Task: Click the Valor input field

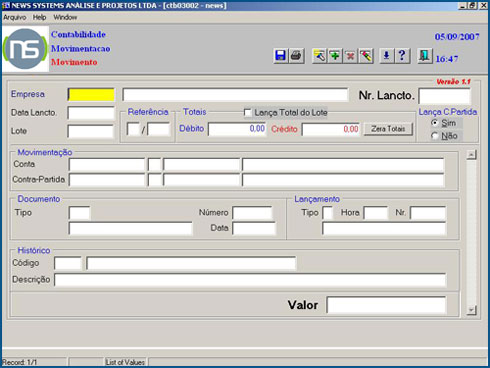Action: tap(386, 305)
